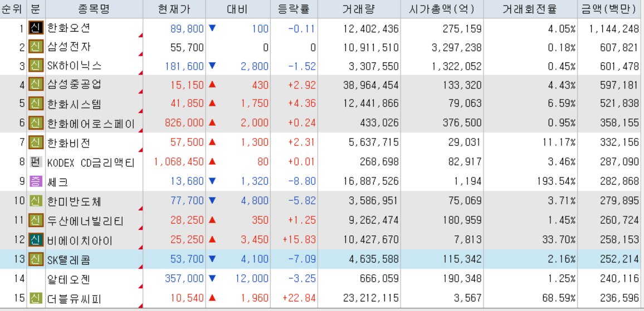The width and height of the screenshot is (644, 311).
Task: Select the stock name 한화에어로스페이
Action: coord(91,123)
